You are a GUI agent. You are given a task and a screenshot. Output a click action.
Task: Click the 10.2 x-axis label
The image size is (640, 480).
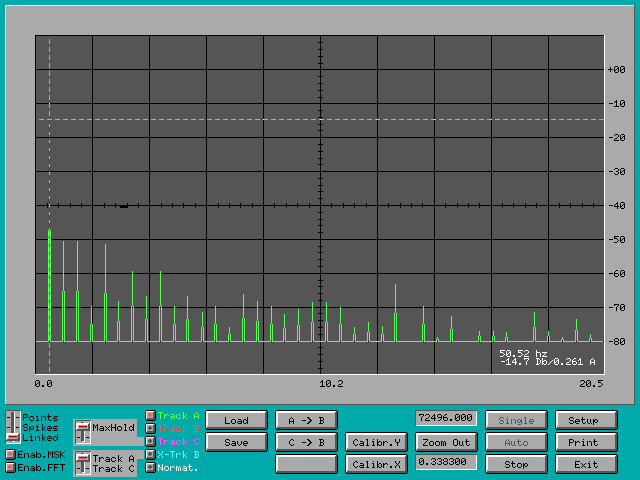[331, 384]
